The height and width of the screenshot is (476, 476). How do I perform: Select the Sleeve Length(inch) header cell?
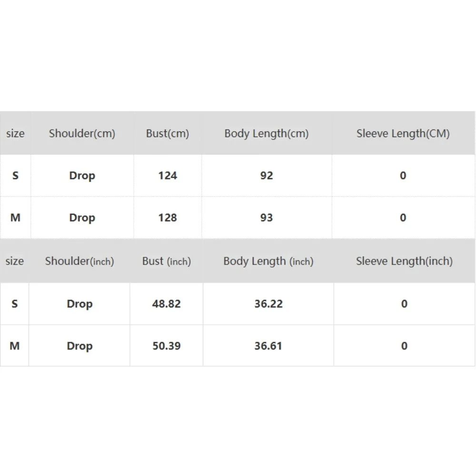point(404,261)
